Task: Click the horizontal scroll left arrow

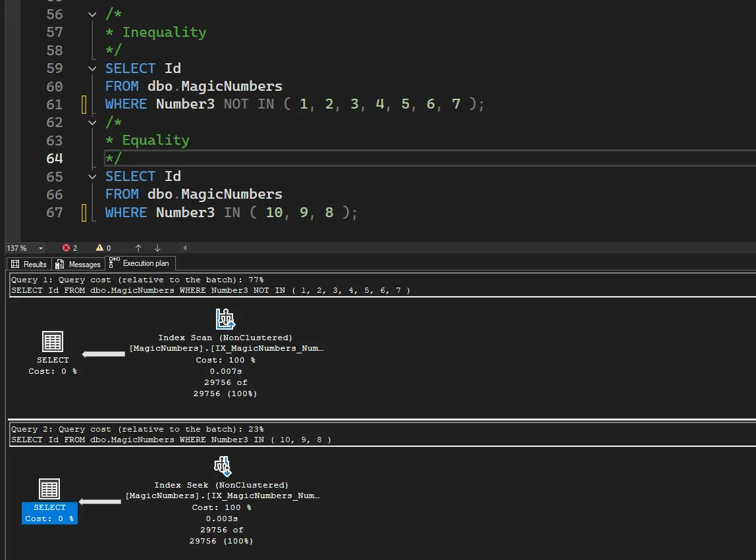Action: tap(185, 248)
